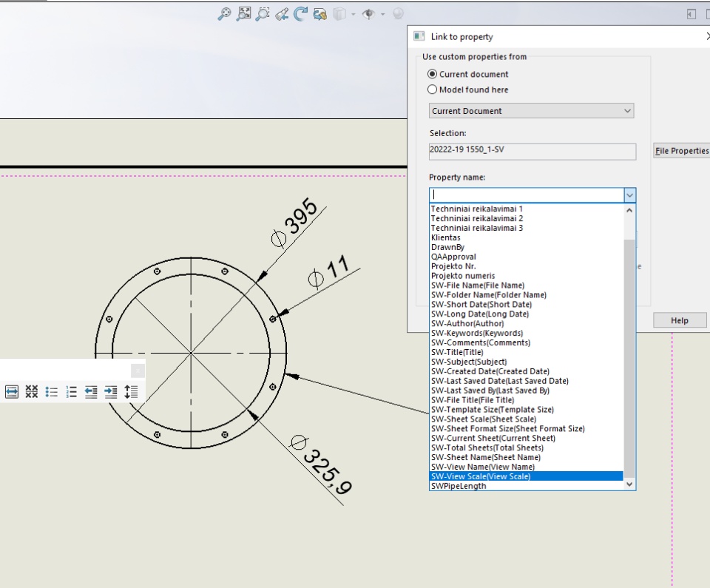710x588 pixels.
Task: Toggle the fit text icon
Action: pyautogui.click(x=12, y=392)
